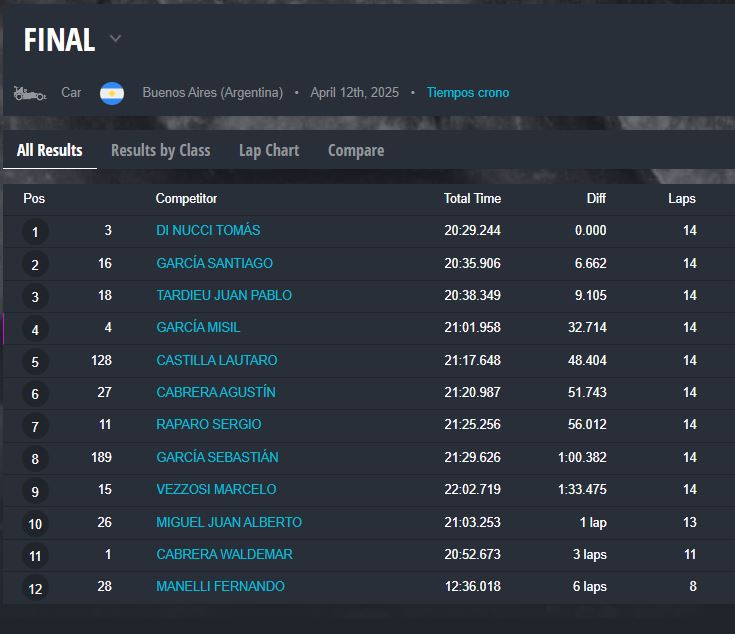Open competitor DI NUCCI TOMÁS
Viewport: 735px width, 634px height.
point(208,231)
